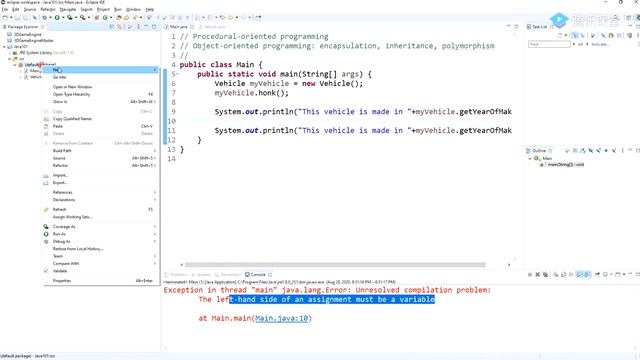Viewport: 640px width, 360px height.
Task: Select the Task List tab
Action: click(x=539, y=27)
